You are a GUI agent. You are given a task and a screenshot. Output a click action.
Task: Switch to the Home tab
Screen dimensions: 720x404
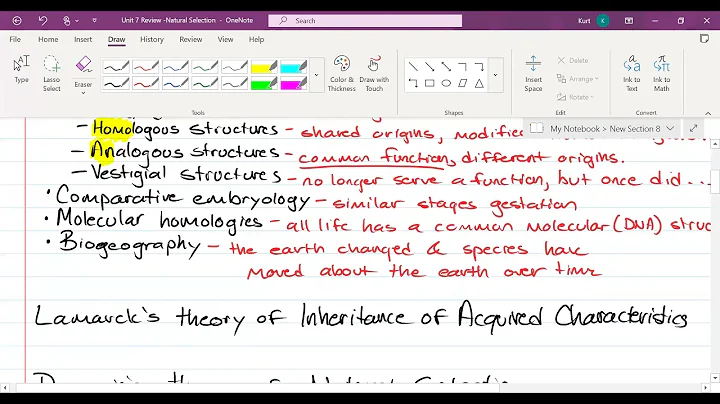[48, 39]
